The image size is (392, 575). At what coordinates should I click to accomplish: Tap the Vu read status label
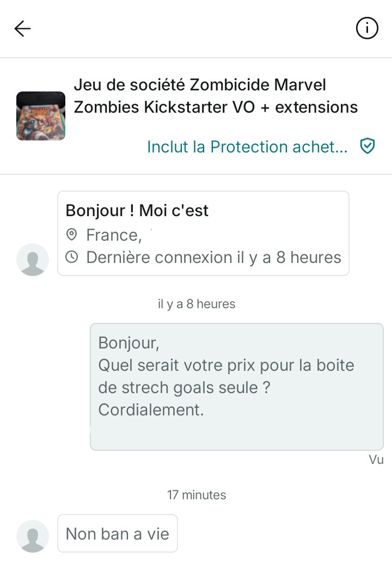(376, 460)
